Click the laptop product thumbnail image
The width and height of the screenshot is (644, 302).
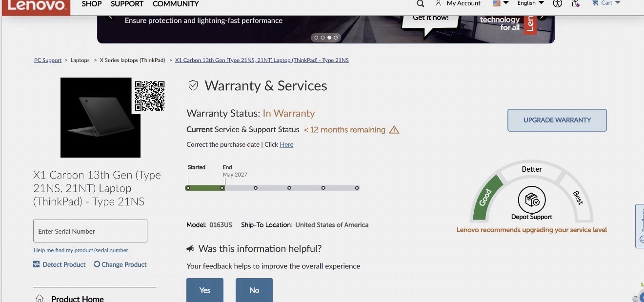coord(101,118)
